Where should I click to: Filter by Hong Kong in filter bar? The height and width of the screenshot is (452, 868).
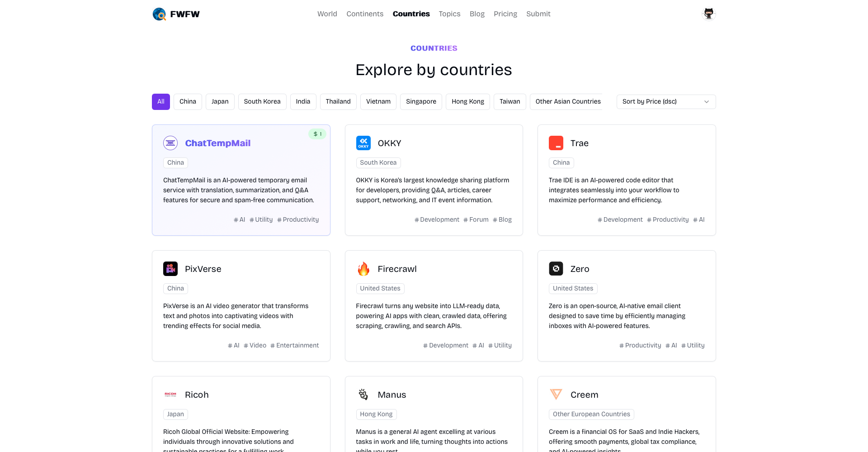[468, 102]
